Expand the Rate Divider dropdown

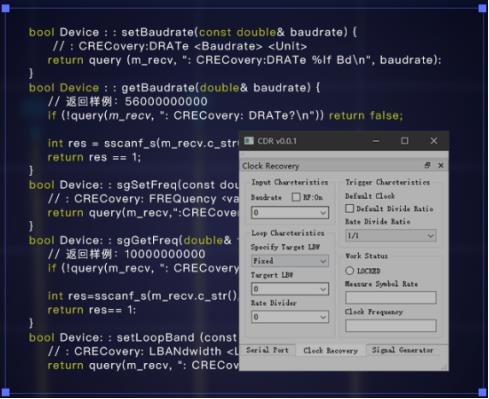click(290, 317)
